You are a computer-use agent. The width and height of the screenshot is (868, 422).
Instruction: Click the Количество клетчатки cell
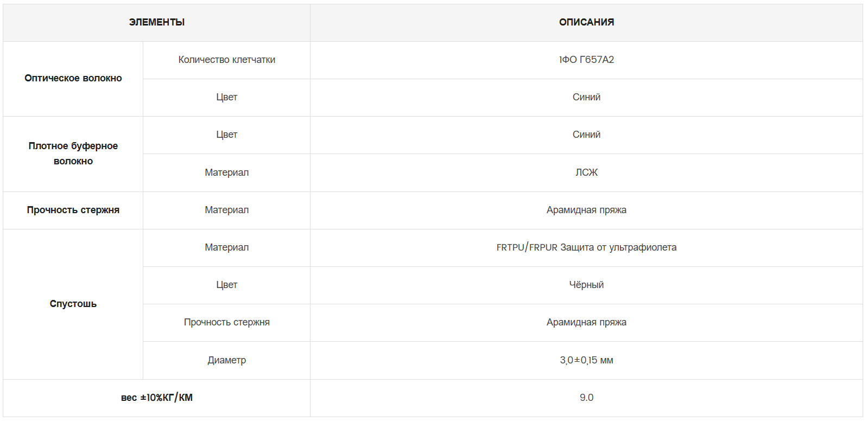point(226,60)
